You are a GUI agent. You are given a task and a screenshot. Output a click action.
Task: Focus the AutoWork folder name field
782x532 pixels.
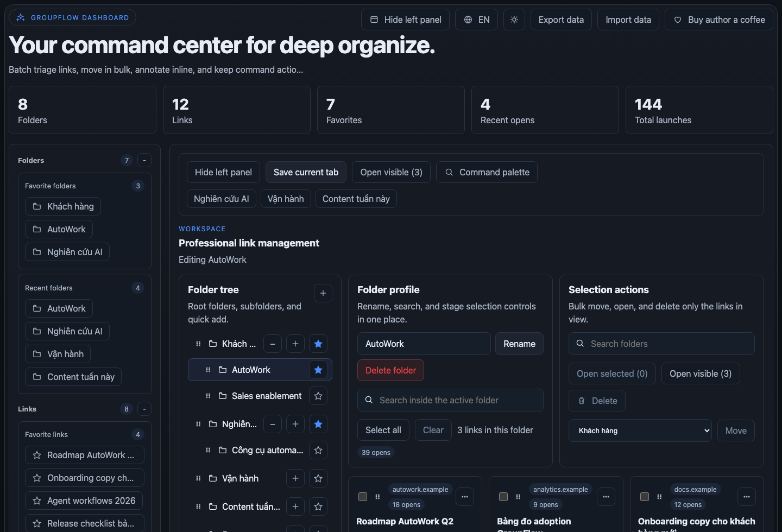[424, 344]
